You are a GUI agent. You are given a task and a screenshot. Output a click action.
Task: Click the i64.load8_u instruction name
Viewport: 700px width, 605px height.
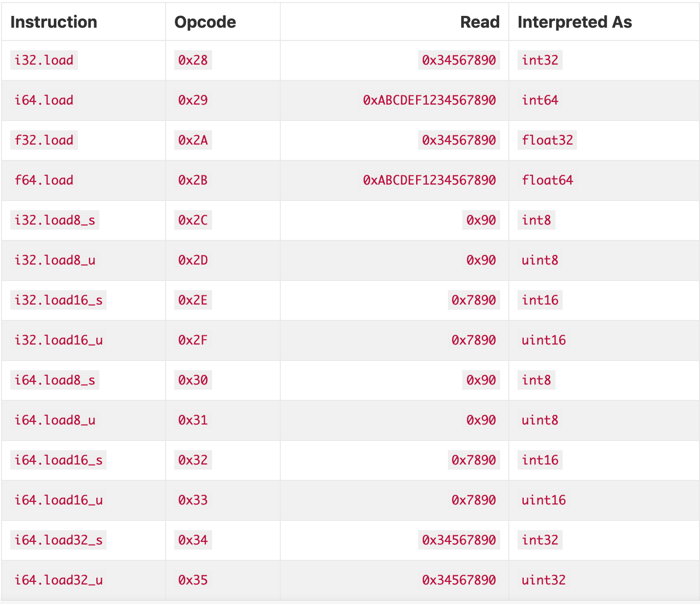[55, 420]
